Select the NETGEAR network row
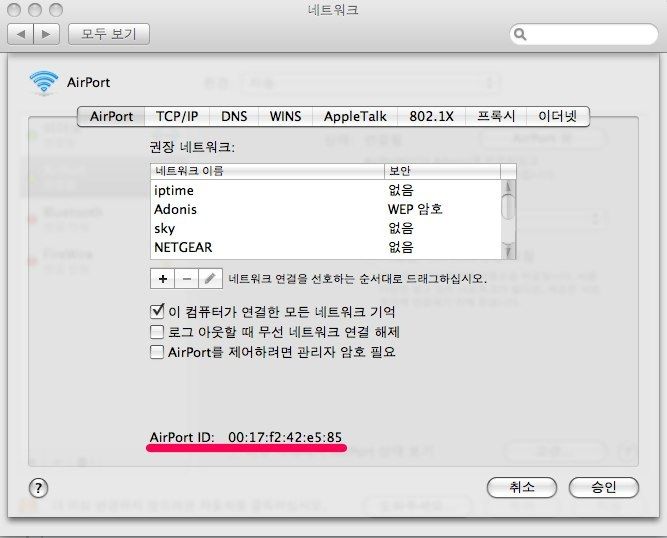This screenshot has width=667, height=538. pos(326,248)
